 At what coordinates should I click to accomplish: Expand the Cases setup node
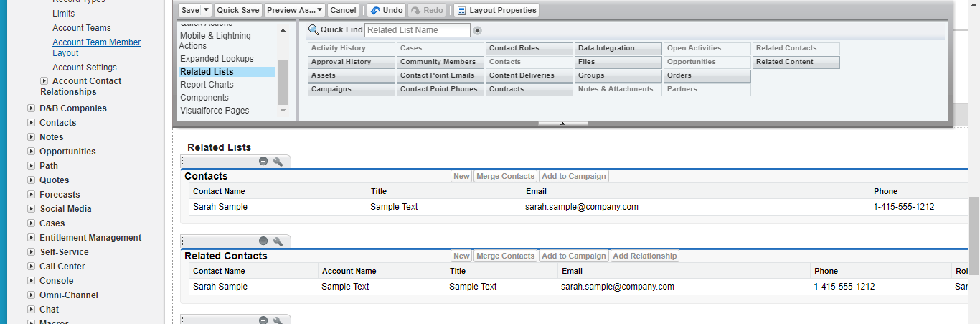pos(31,223)
